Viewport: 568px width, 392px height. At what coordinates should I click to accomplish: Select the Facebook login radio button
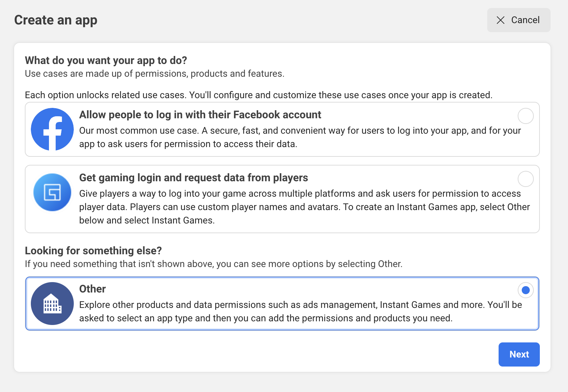[525, 116]
